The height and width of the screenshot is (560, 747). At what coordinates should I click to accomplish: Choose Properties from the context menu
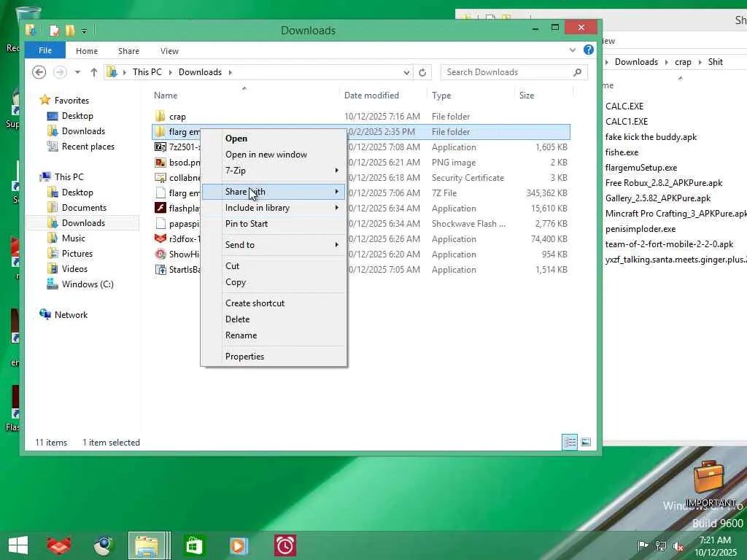coord(244,357)
